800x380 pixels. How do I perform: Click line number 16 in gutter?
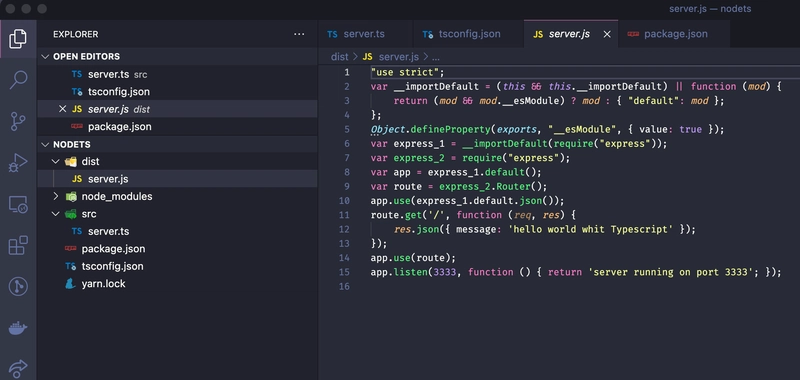click(x=344, y=287)
